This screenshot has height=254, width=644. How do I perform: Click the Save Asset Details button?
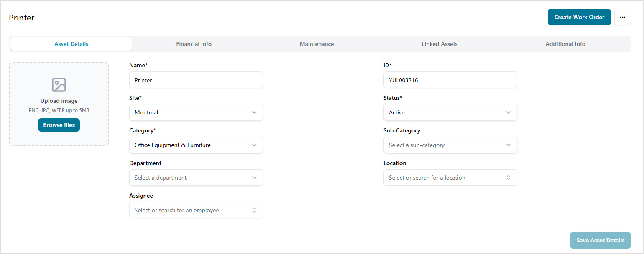point(600,240)
